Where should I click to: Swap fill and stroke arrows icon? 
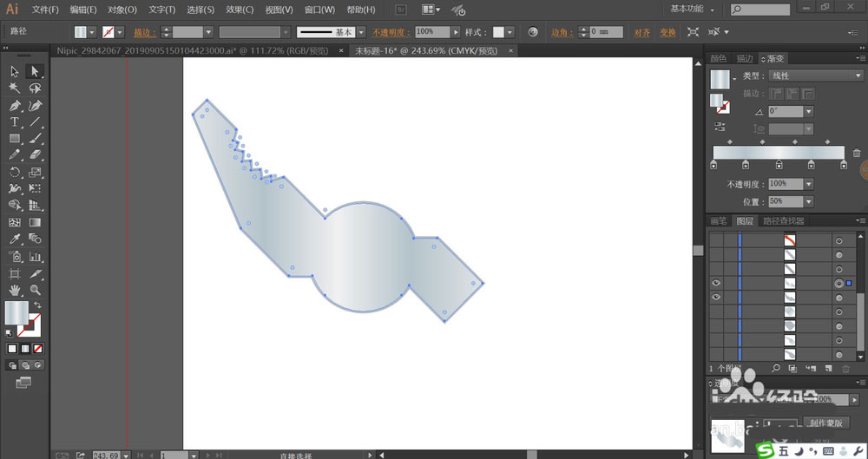37,305
